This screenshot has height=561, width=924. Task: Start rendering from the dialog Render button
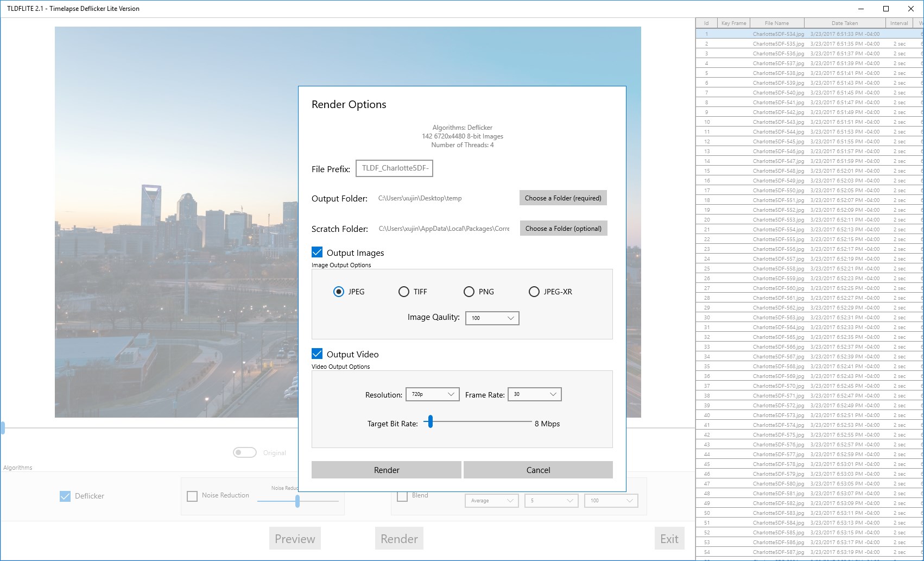[x=387, y=470]
